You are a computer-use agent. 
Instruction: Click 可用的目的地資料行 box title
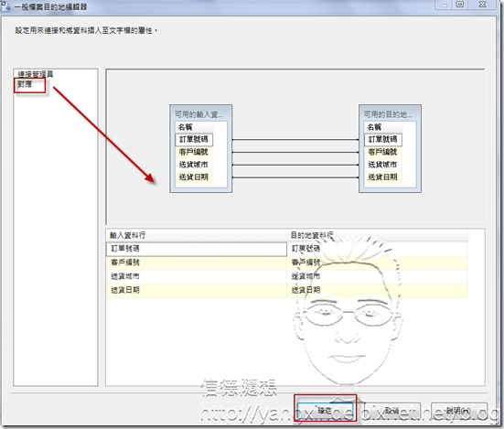[388, 114]
